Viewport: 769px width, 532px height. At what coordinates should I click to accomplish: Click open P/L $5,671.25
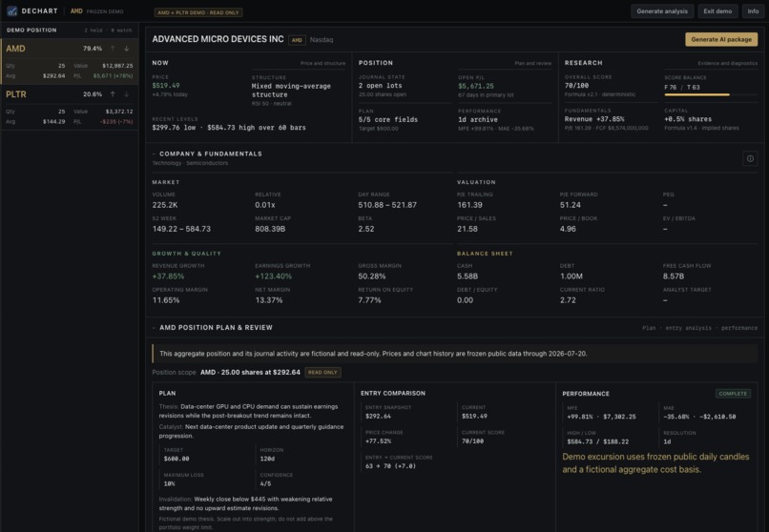tap(476, 86)
